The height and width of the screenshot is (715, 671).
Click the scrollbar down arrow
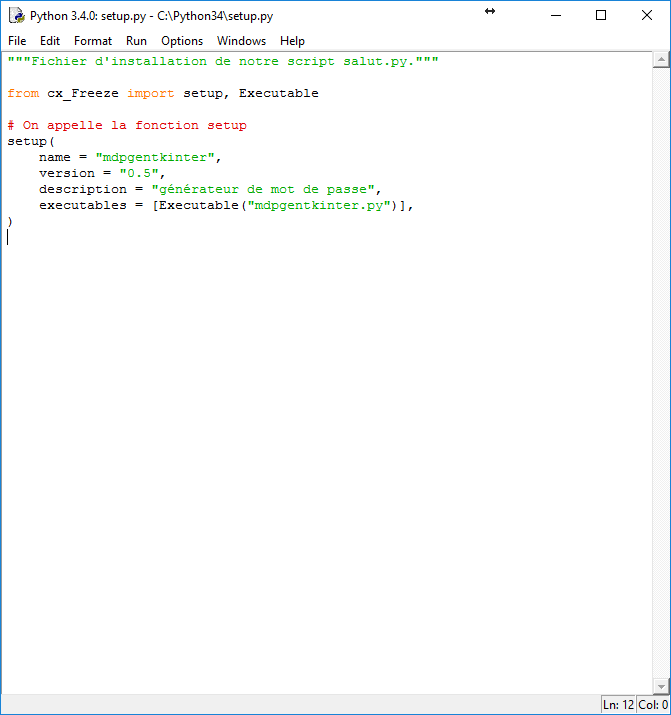coord(661,686)
